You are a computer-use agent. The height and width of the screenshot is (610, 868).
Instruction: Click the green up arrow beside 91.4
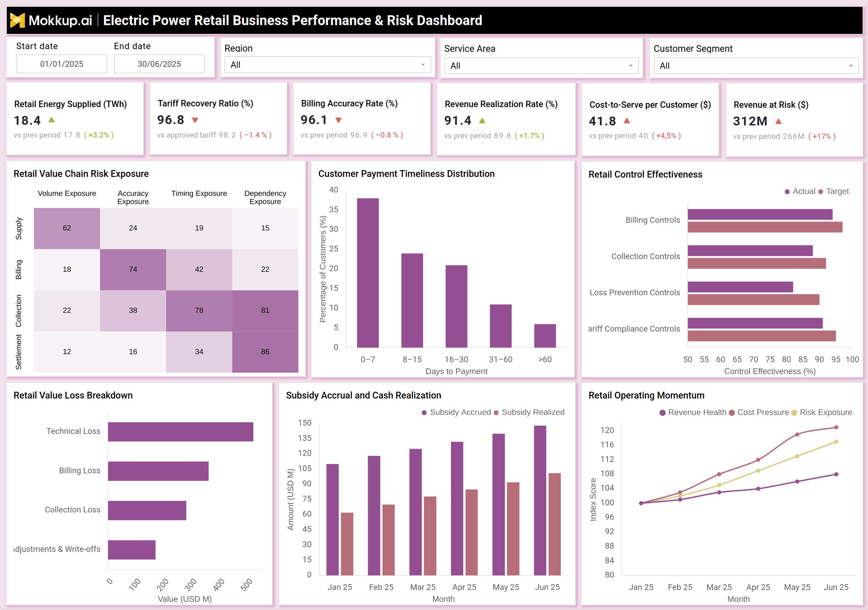[x=482, y=121]
